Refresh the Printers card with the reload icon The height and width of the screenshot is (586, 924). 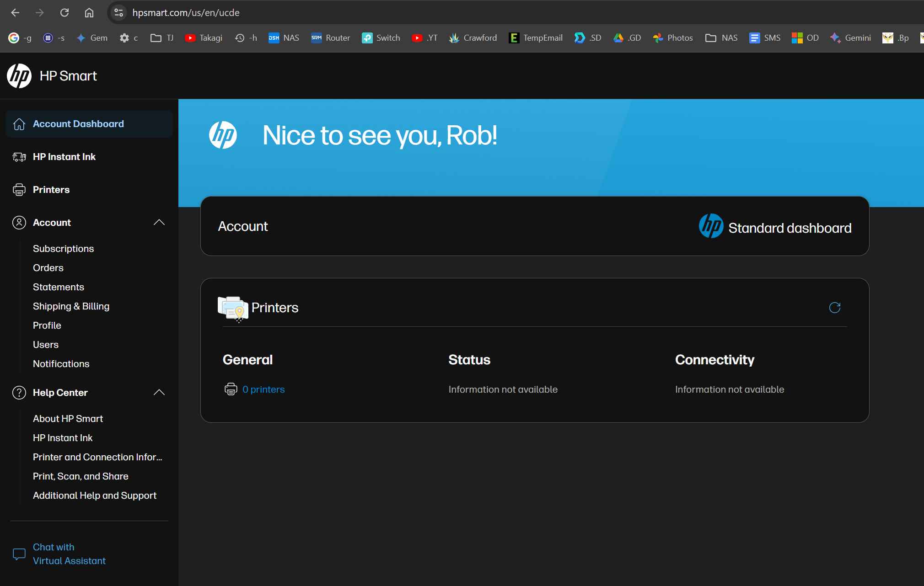pyautogui.click(x=834, y=308)
